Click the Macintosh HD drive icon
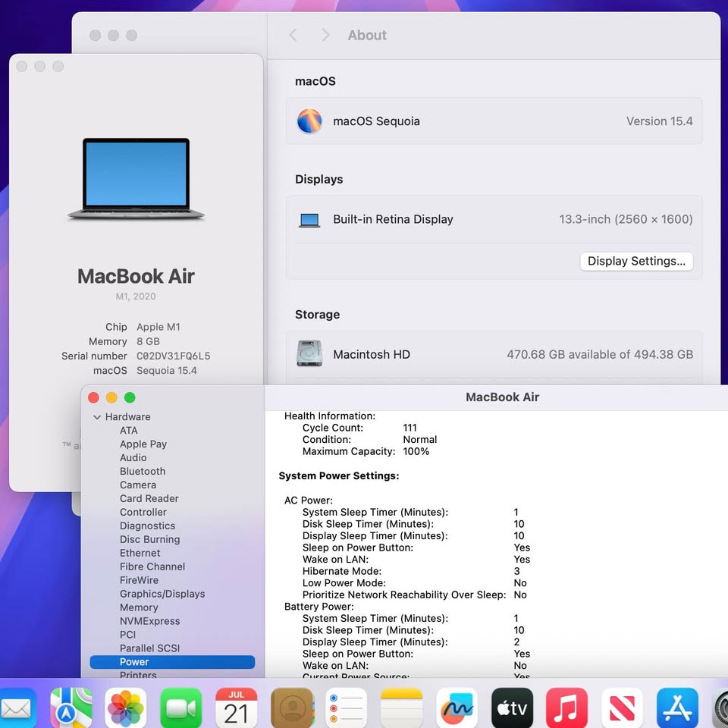Viewport: 728px width, 728px height. tap(309, 354)
